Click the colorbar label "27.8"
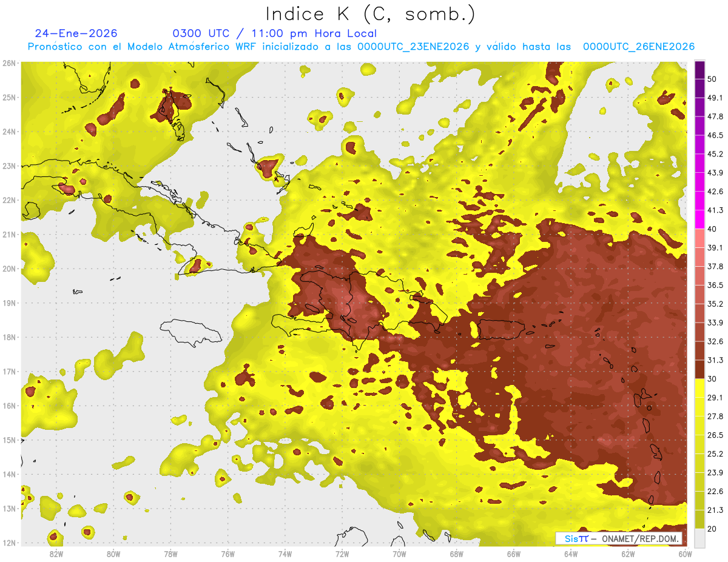 pyautogui.click(x=715, y=416)
